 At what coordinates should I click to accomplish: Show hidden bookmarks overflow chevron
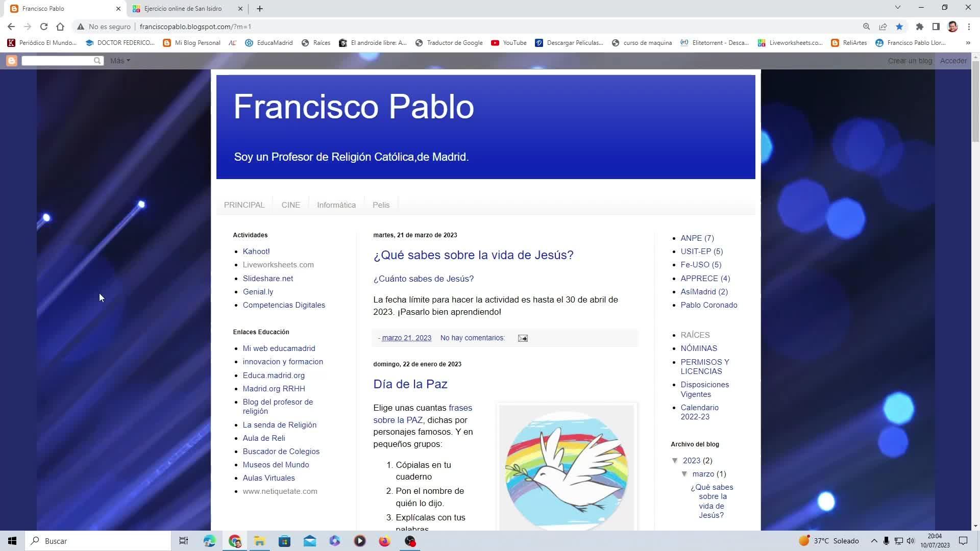click(x=968, y=43)
